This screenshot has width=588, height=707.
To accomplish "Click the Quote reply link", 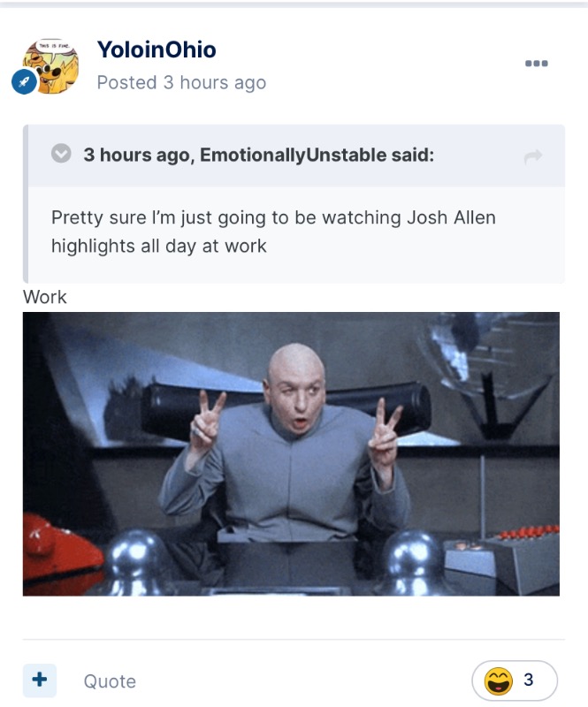I will pyautogui.click(x=110, y=681).
